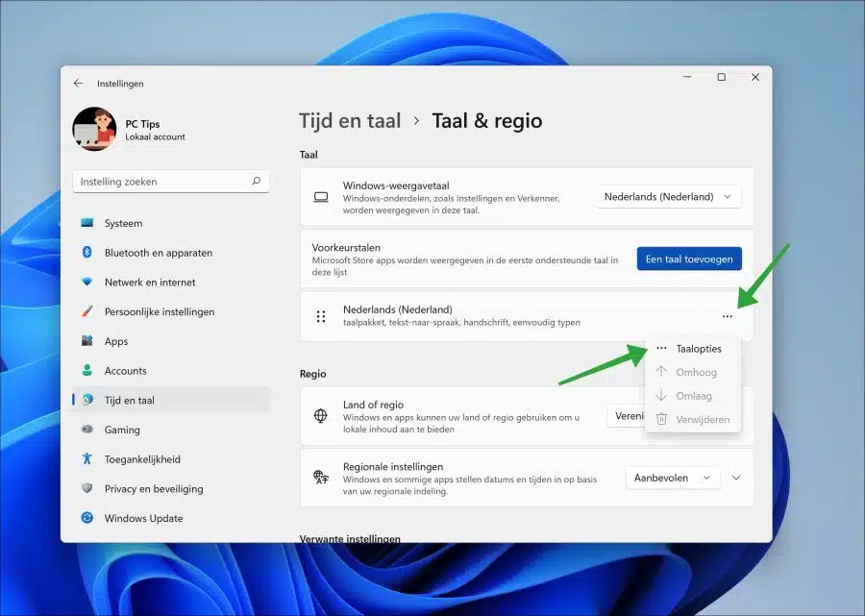The height and width of the screenshot is (616, 865).
Task: Click the PC Tips profile avatar
Action: (94, 129)
